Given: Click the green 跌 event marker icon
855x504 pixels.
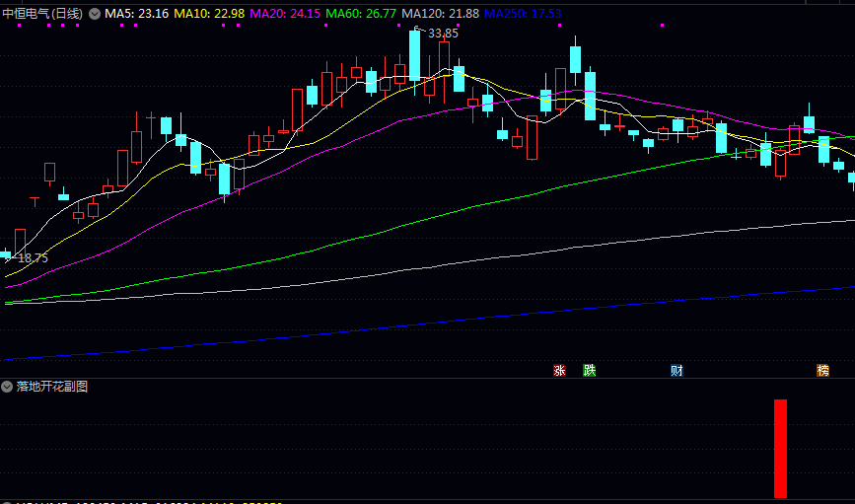Looking at the screenshot, I should coord(590,371).
